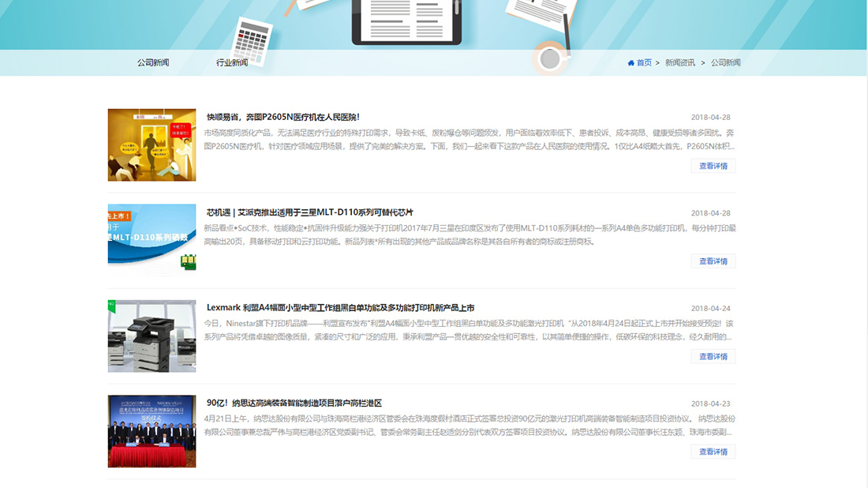Open headline 快顺易省，奔图P2605N医疗机在人民医院!

click(x=282, y=117)
